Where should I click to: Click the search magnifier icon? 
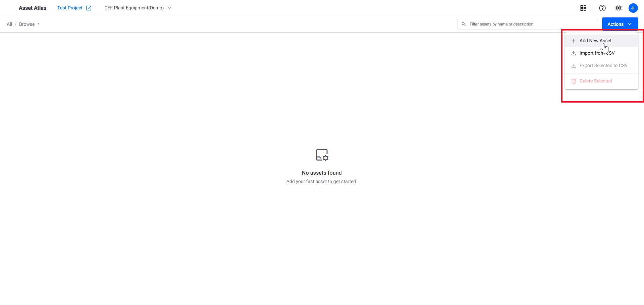[464, 24]
